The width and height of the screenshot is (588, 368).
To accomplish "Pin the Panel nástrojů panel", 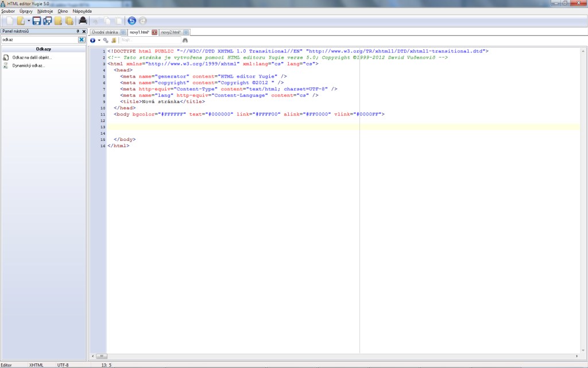I will (x=78, y=32).
